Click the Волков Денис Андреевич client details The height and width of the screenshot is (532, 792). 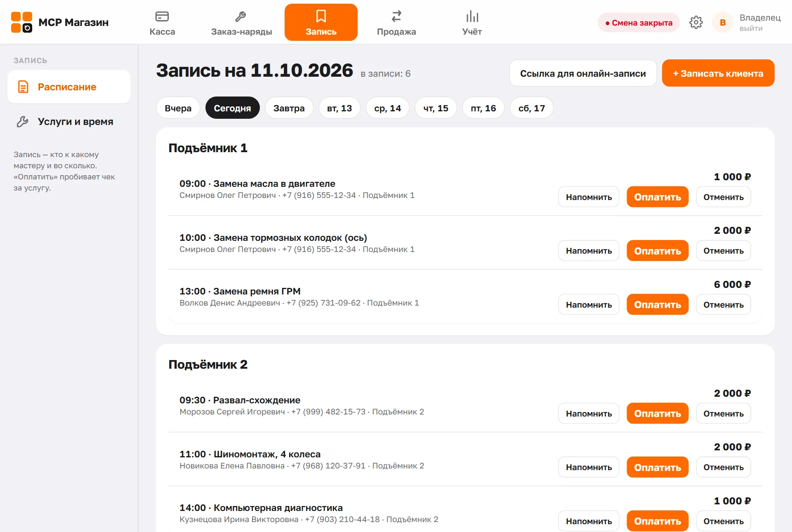pos(299,303)
